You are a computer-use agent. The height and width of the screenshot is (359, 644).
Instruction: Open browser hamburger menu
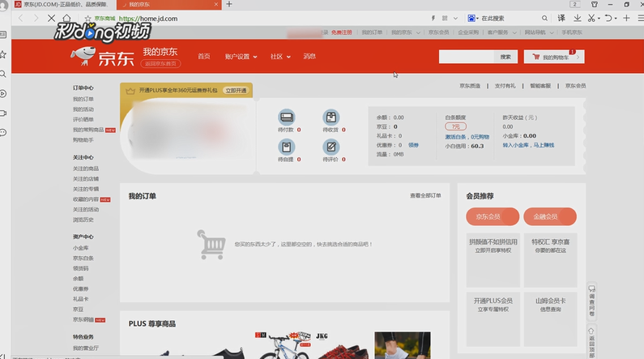click(x=641, y=18)
